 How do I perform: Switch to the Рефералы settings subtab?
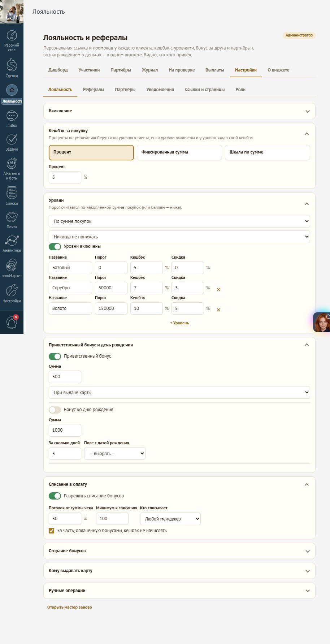point(94,90)
